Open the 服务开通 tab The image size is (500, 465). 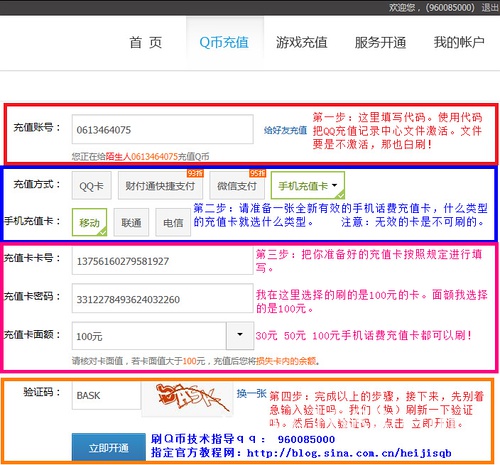(380, 43)
